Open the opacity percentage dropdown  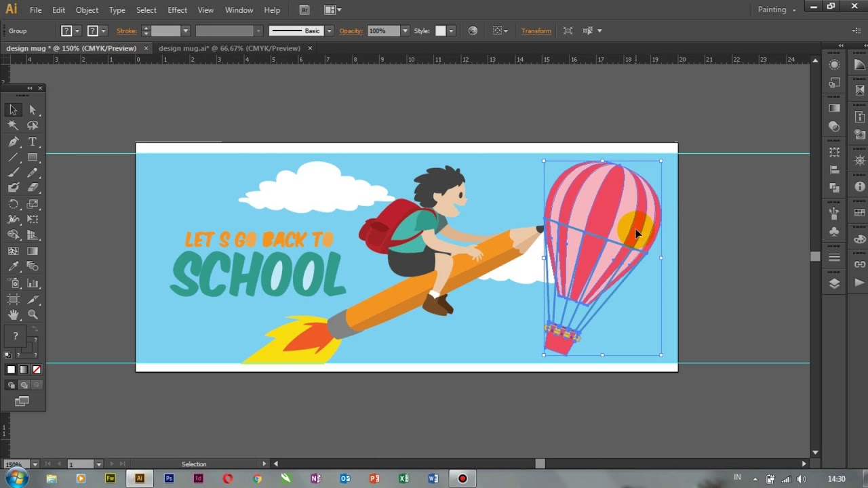coord(405,30)
